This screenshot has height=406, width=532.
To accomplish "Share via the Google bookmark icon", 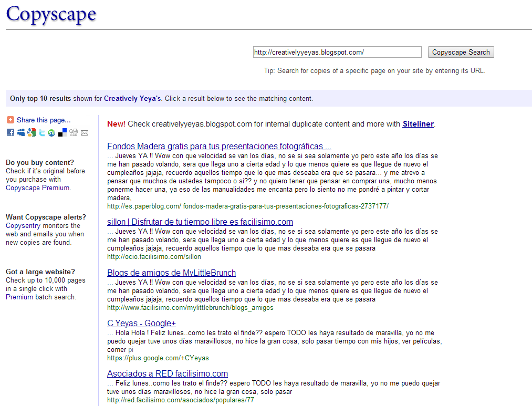I will point(31,133).
